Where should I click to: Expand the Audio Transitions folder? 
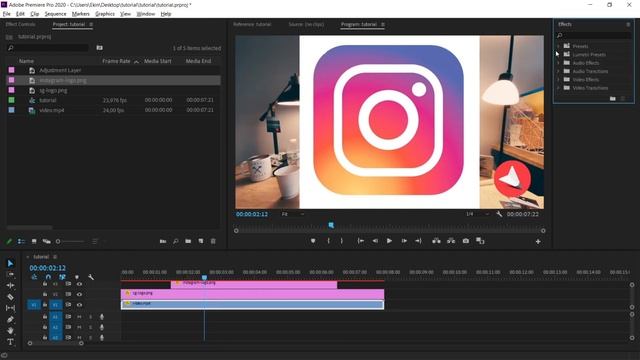[558, 71]
